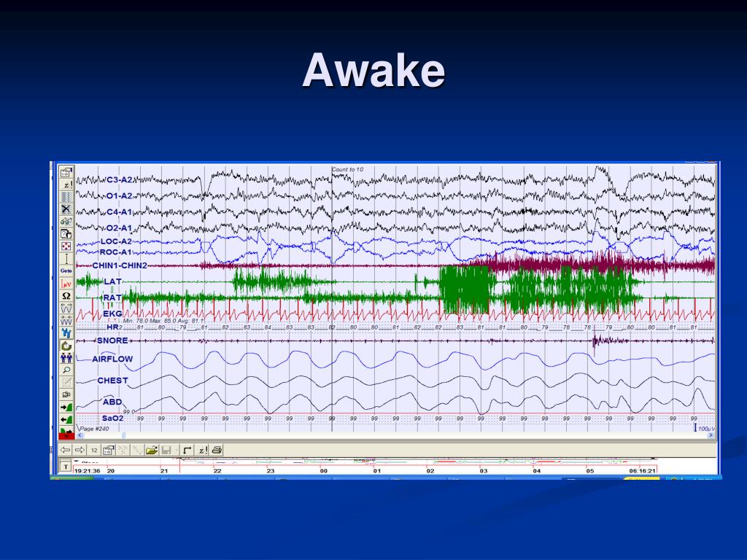
Task: Go to previous page with left arrow button
Action: click(65, 450)
